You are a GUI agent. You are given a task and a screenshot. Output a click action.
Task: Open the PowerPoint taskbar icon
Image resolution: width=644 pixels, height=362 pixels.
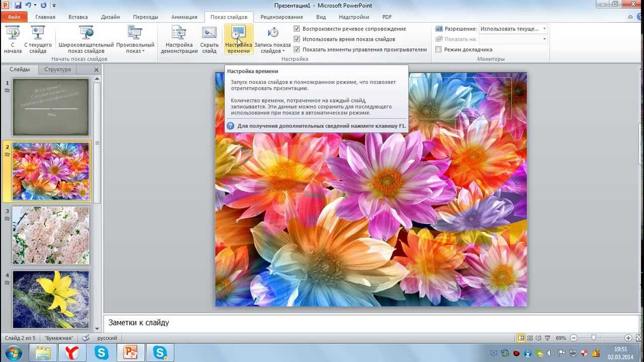tap(131, 353)
